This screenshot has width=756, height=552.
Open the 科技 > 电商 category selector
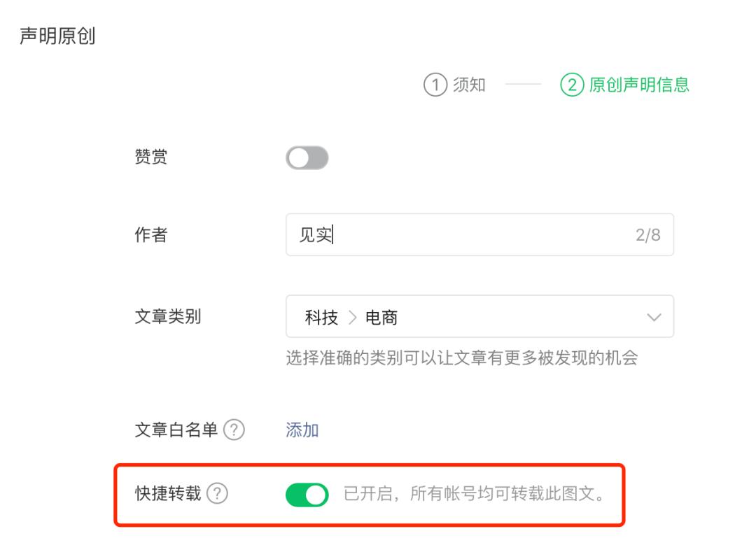479,316
